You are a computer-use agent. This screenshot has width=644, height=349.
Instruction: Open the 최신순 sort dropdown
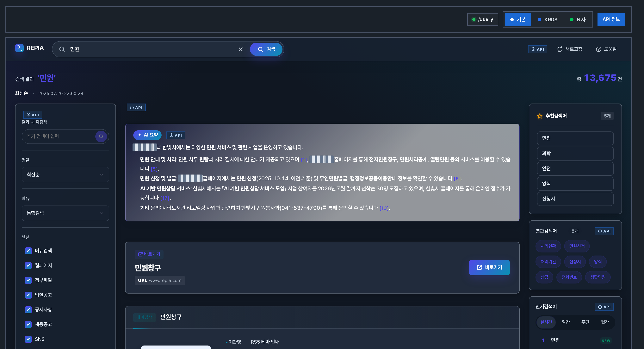pos(65,175)
